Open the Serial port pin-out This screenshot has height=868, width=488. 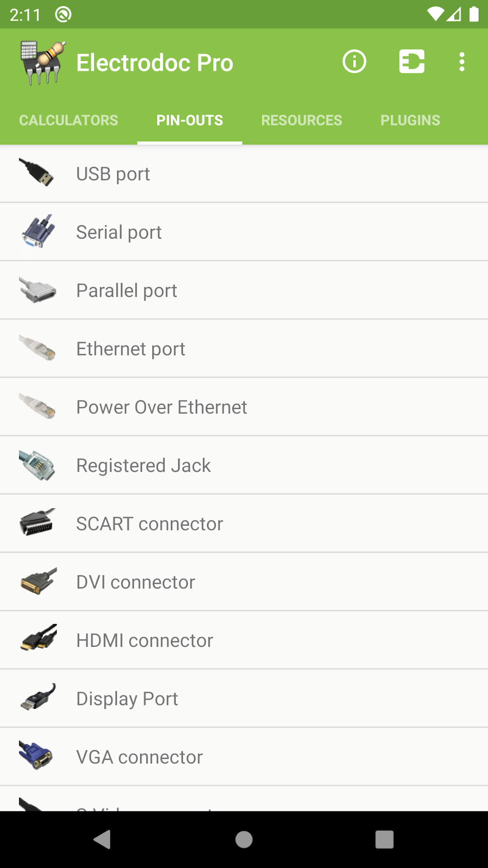(x=119, y=232)
